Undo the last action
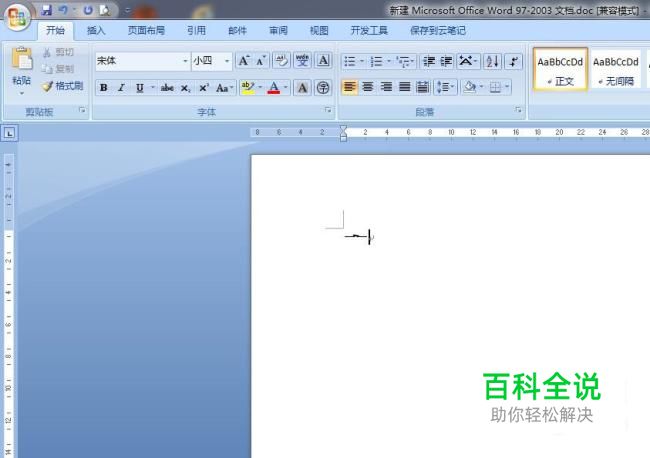This screenshot has height=458, width=650. point(63,10)
